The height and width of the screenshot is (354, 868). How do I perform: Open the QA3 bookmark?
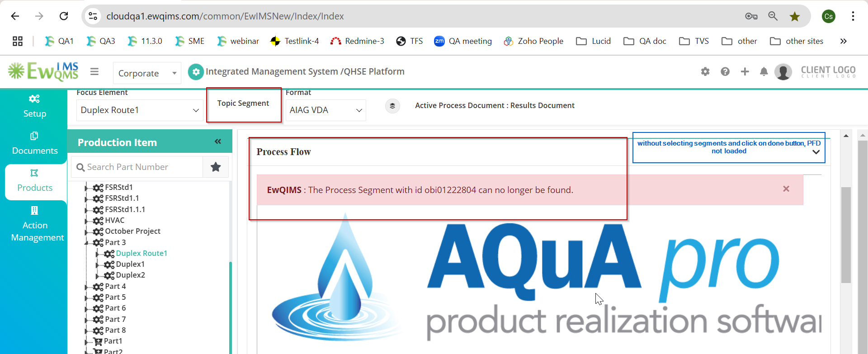point(101,41)
